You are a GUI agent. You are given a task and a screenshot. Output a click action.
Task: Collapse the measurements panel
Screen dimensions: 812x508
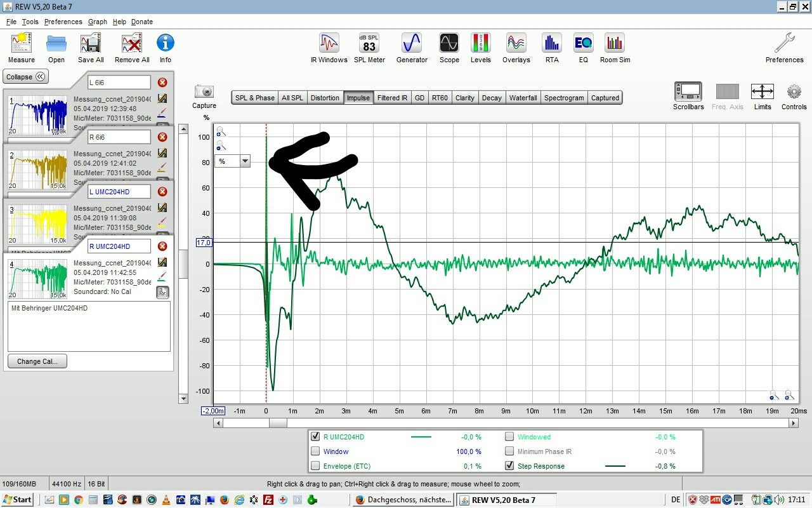pos(26,77)
